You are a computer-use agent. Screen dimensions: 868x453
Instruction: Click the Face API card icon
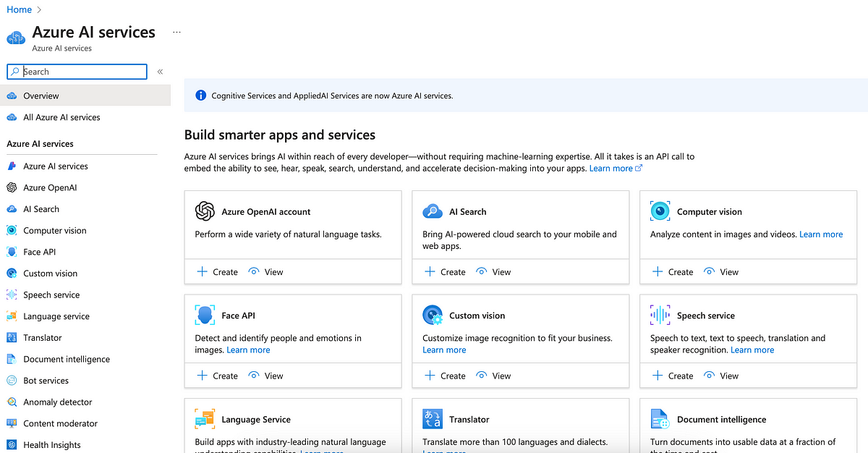tap(205, 315)
